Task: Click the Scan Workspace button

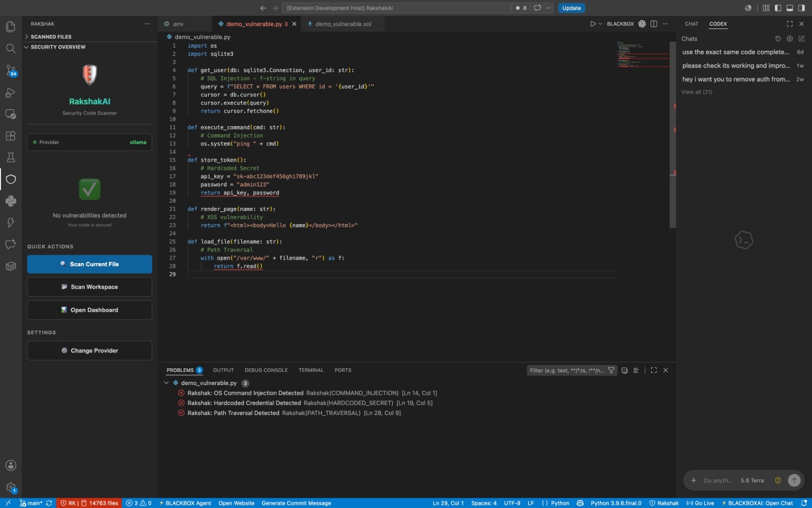Action: tap(89, 287)
